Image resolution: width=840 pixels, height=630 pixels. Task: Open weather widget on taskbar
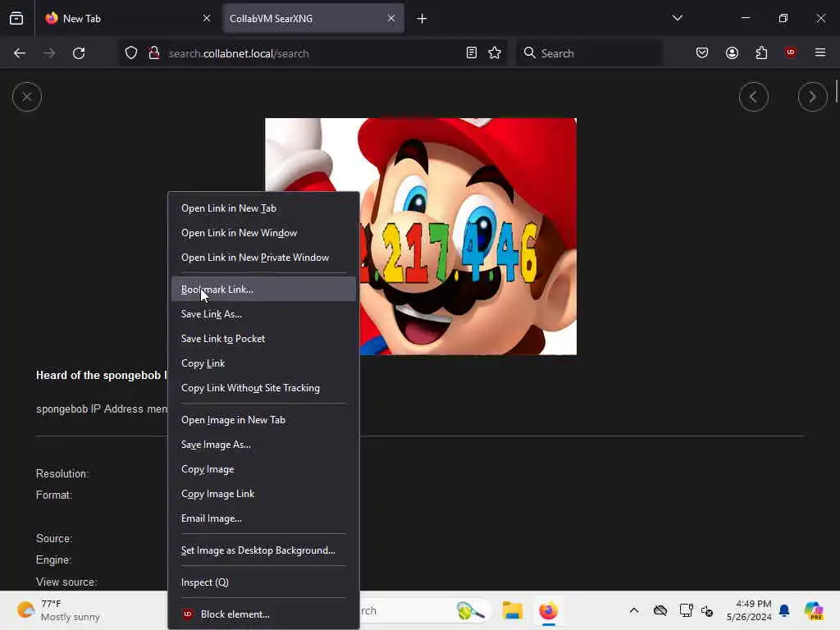(58, 610)
